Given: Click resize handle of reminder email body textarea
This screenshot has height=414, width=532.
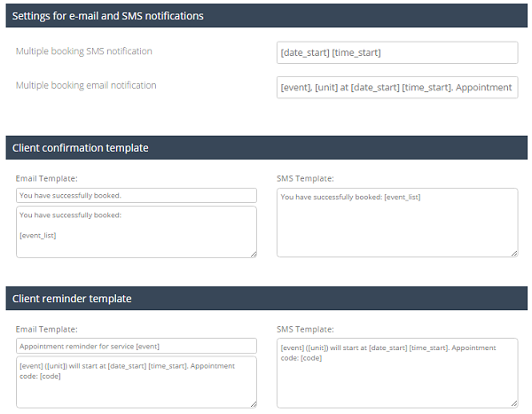Looking at the screenshot, I should click(x=253, y=404).
